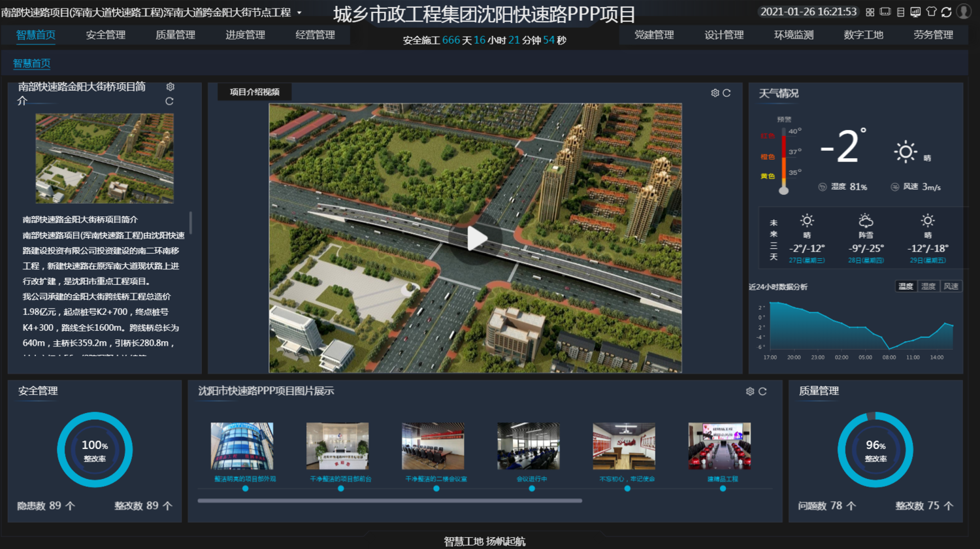
Task: Open the server list icon in header
Action: [900, 12]
